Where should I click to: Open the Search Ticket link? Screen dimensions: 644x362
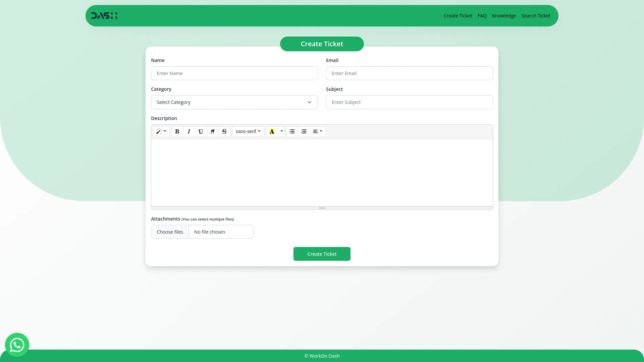point(536,16)
